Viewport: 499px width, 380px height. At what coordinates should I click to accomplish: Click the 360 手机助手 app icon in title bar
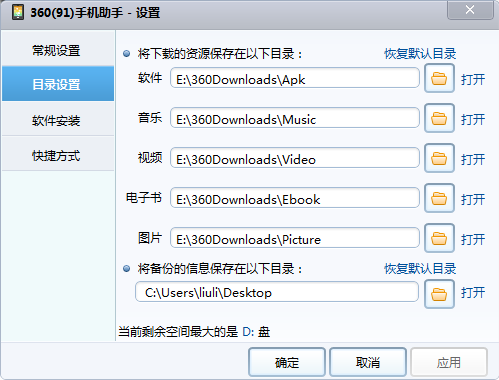click(18, 13)
